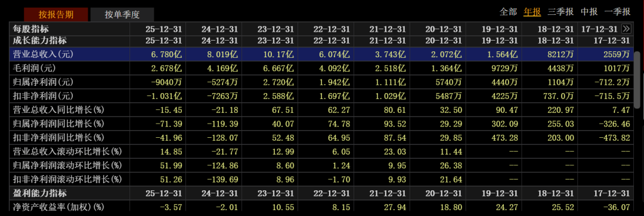
Task: Select the 营业总收入滚动环比增长(%) row label
Action: pos(68,152)
